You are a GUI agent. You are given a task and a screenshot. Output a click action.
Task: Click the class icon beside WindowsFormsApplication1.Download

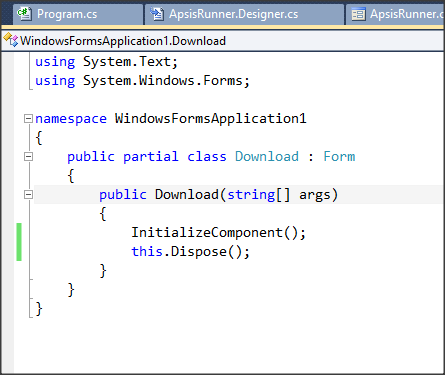pos(11,40)
